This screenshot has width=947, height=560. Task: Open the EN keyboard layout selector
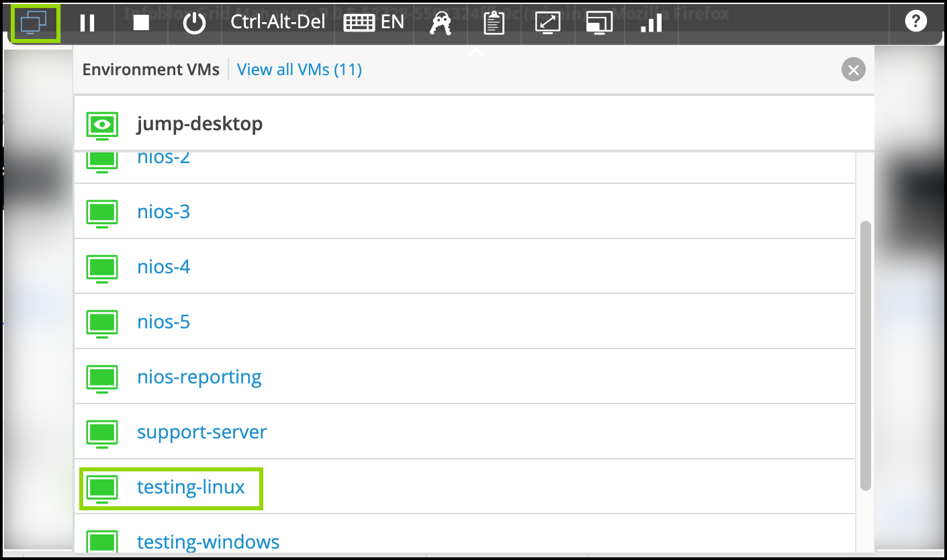tap(374, 23)
